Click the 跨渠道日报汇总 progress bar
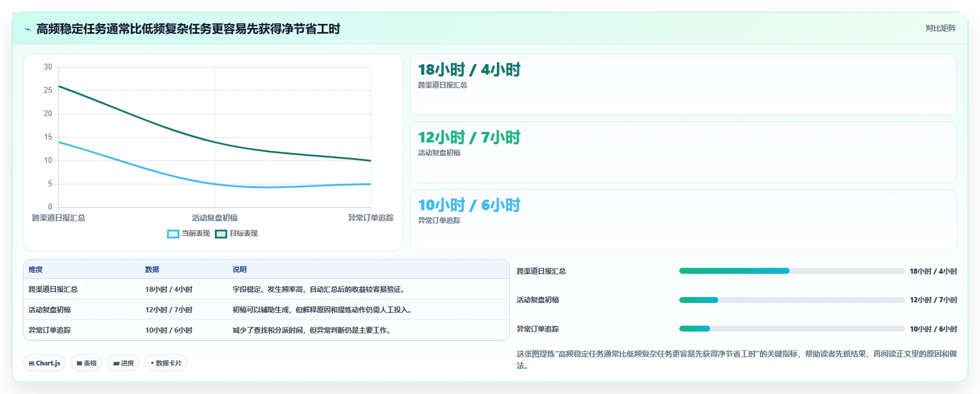This screenshot has height=394, width=980. (792, 271)
